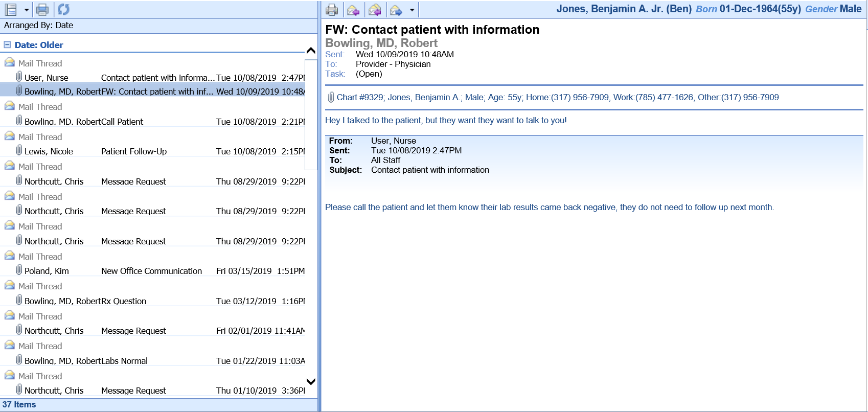
Task: Click the list view layout icon
Action: click(11, 9)
